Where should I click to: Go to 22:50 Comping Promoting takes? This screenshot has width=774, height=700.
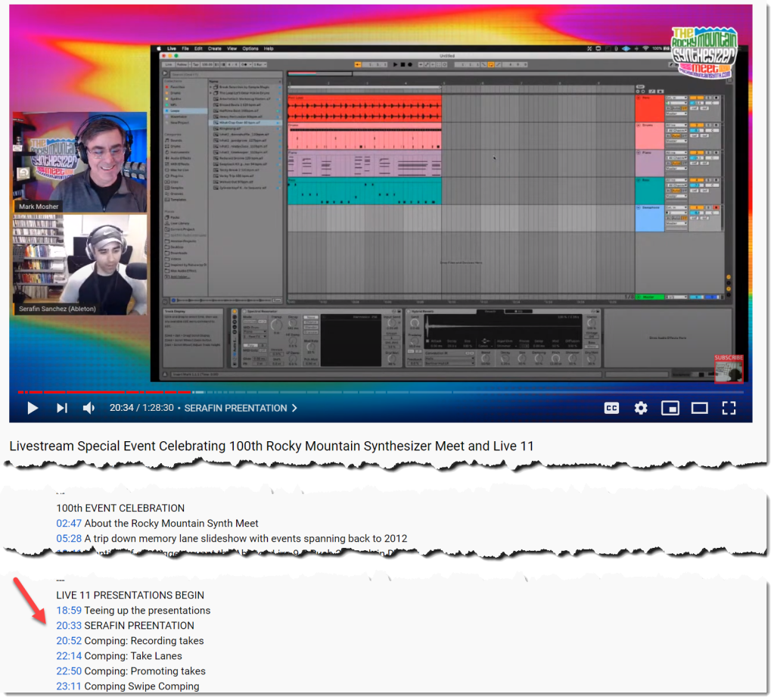[x=68, y=670]
